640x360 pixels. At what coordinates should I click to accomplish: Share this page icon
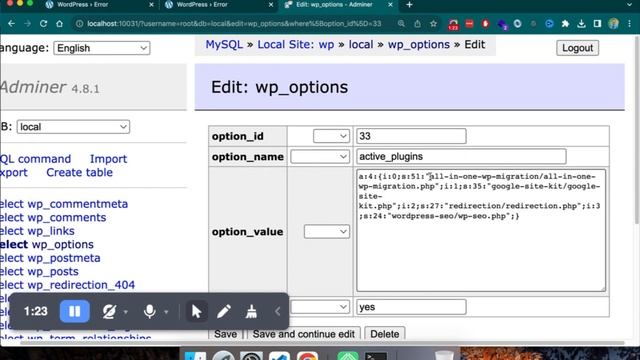(x=417, y=24)
